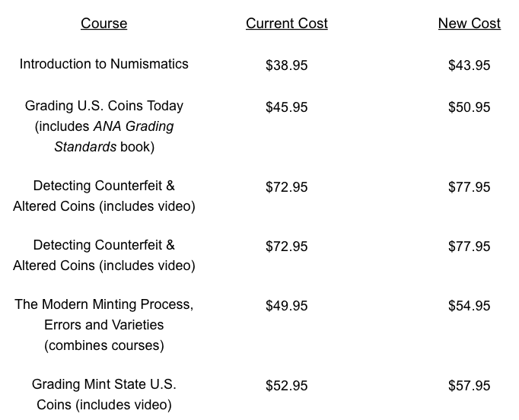This screenshot has height=420, width=519.
Task: Click The Modern Minting Process course title
Action: tap(104, 304)
